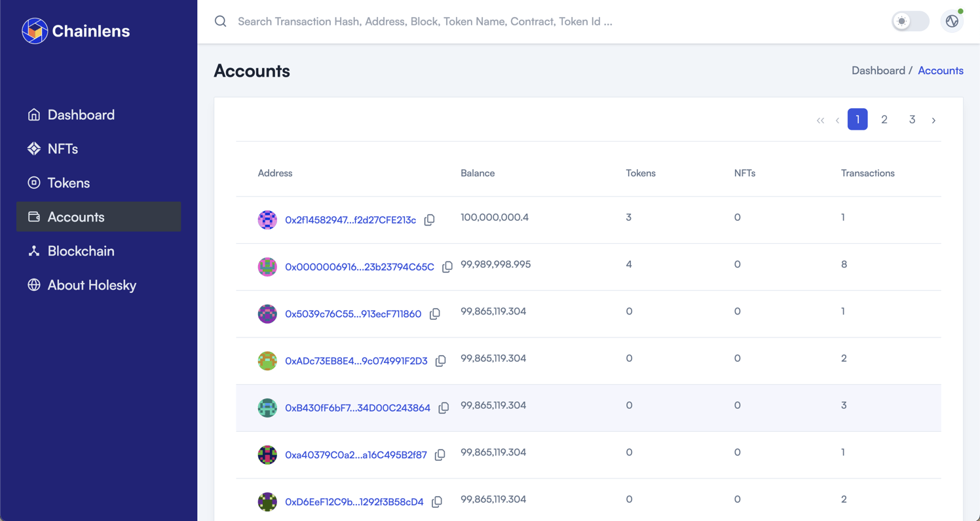Open the network status icon top right

tap(952, 21)
